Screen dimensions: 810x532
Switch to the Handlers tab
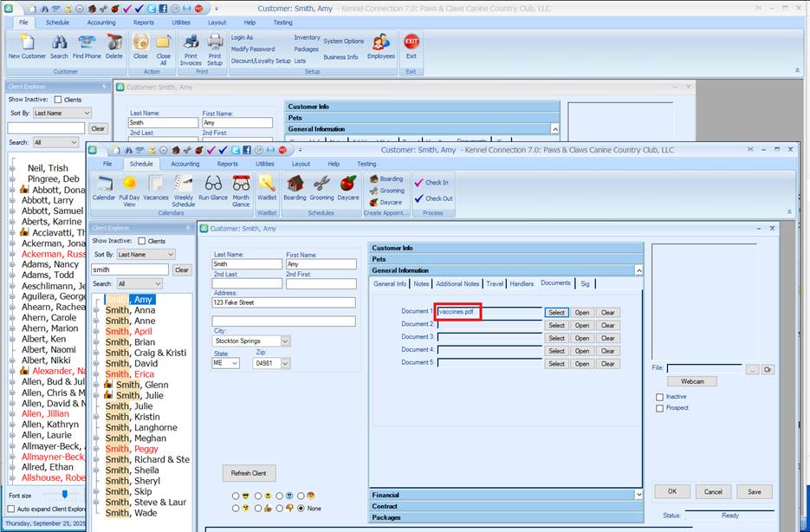(x=522, y=283)
